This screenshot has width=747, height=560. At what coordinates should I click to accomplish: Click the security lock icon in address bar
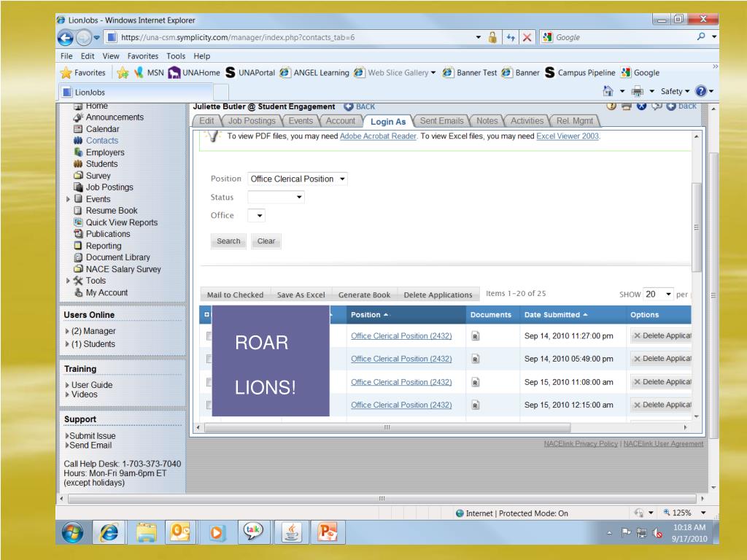pyautogui.click(x=493, y=38)
